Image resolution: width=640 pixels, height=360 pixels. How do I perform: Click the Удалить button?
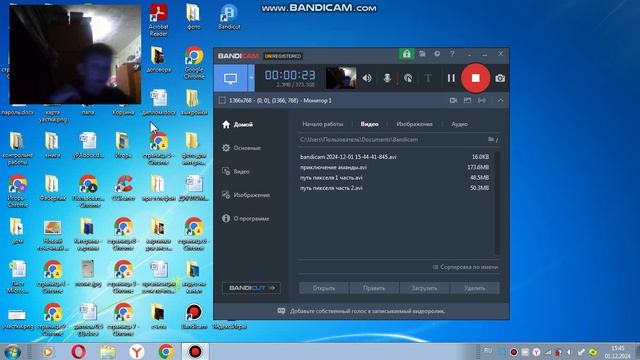coord(475,288)
